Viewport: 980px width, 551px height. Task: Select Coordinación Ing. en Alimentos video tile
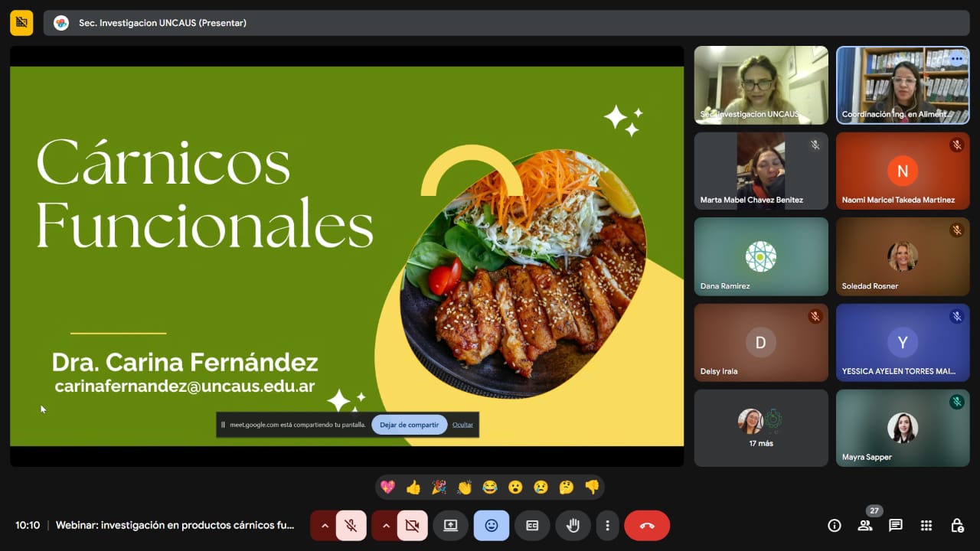click(903, 85)
